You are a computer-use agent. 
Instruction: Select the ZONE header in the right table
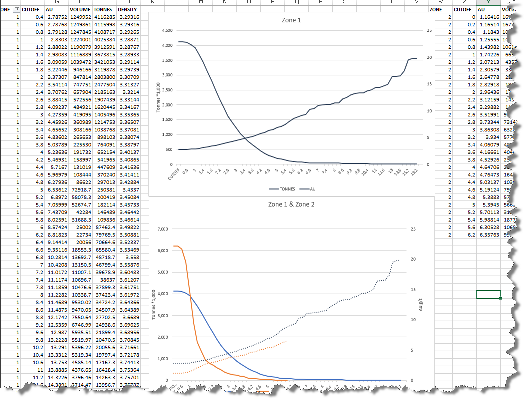click(x=440, y=10)
